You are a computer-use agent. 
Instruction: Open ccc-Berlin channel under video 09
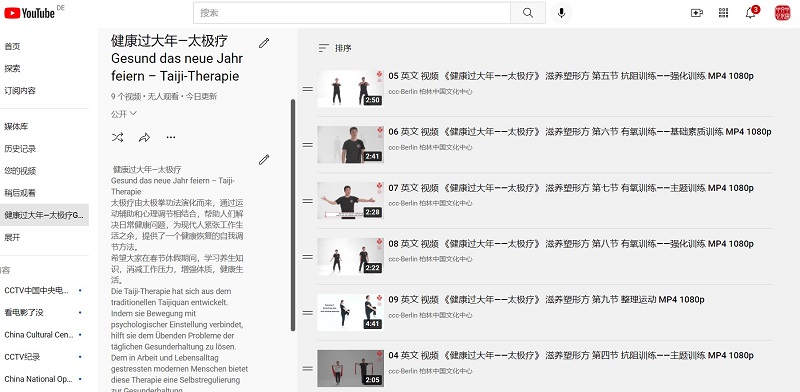point(430,315)
